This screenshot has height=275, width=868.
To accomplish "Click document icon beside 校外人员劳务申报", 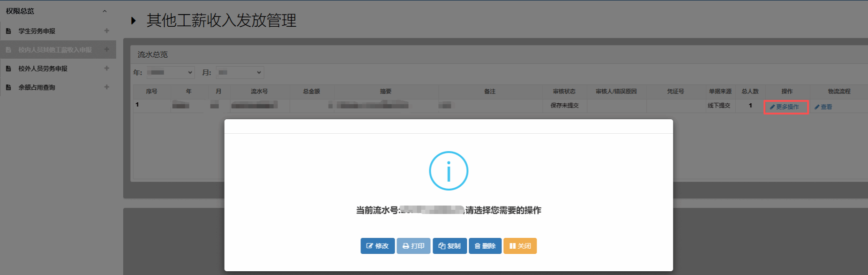I will click(x=8, y=69).
